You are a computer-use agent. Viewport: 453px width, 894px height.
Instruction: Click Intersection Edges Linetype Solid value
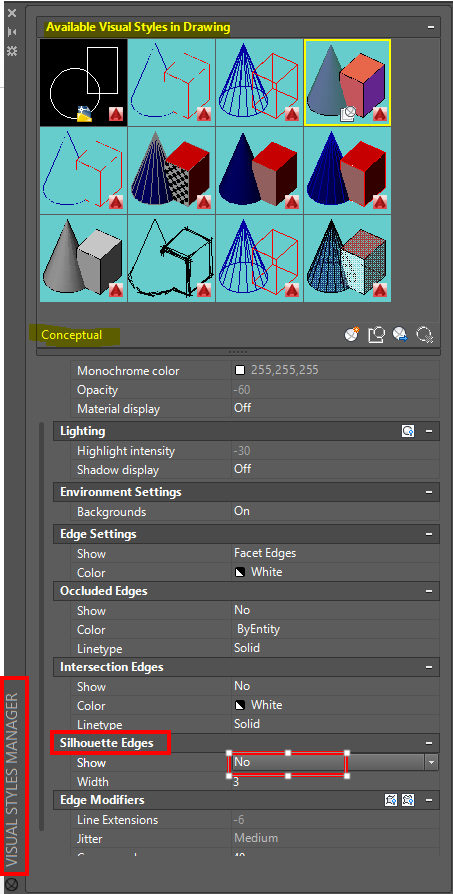point(247,724)
